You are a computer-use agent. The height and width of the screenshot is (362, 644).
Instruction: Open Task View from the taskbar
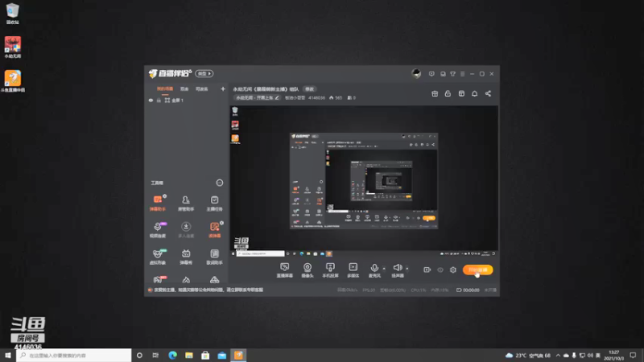coord(155,355)
